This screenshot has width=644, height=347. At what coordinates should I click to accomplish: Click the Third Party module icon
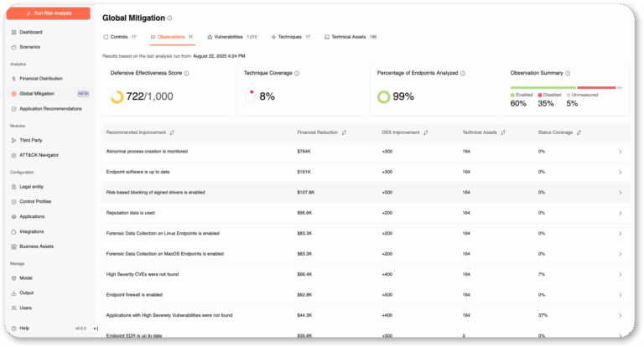(13, 140)
